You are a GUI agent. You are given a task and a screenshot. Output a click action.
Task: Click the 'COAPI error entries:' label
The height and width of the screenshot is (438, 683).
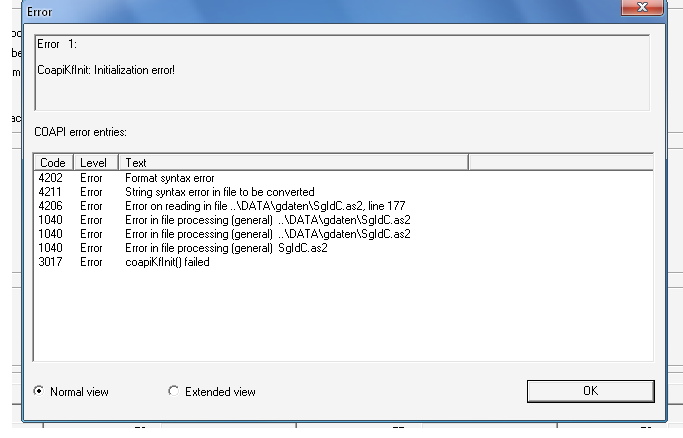coord(81,131)
